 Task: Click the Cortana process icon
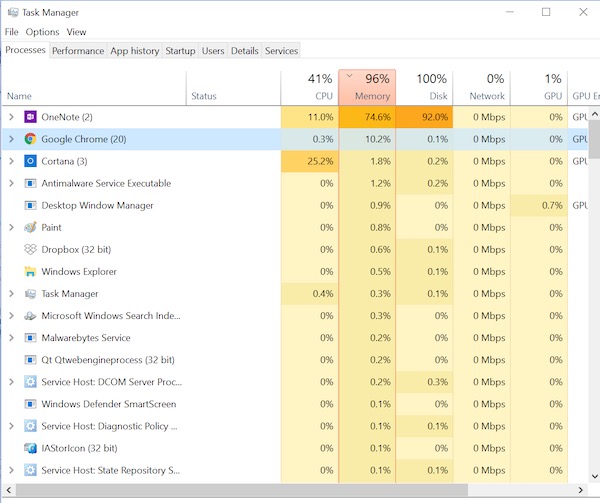tap(30, 161)
